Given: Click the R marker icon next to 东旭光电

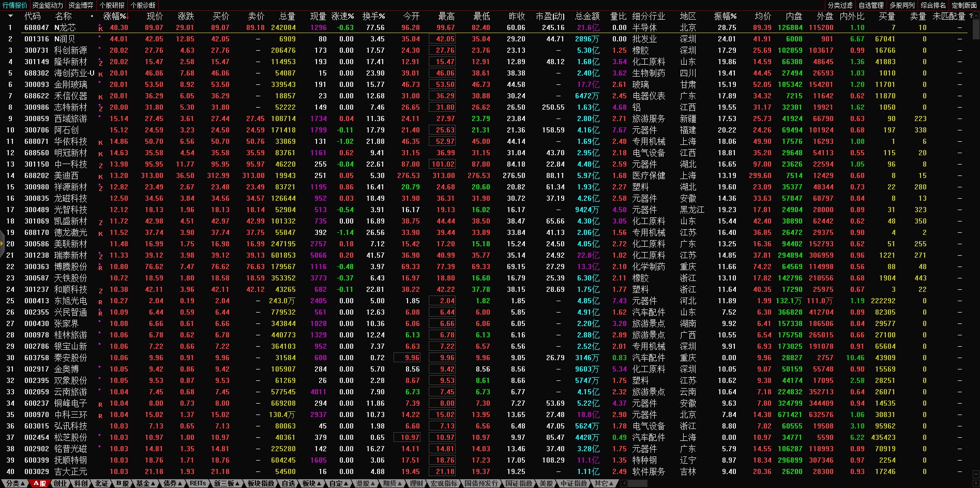Looking at the screenshot, I should click(100, 302).
